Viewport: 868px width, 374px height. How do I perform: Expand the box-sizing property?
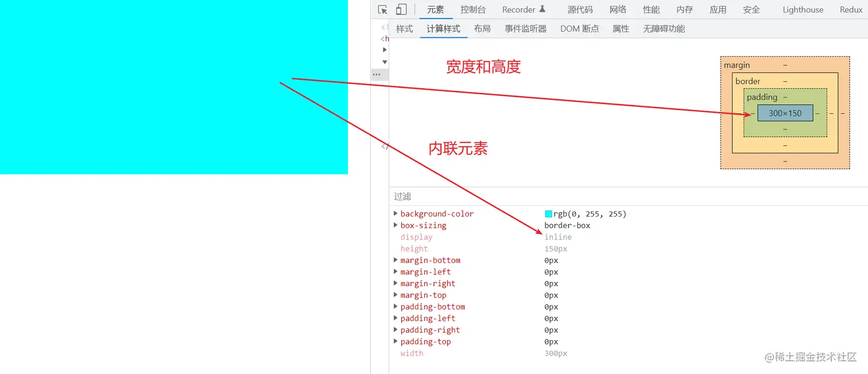(x=396, y=225)
